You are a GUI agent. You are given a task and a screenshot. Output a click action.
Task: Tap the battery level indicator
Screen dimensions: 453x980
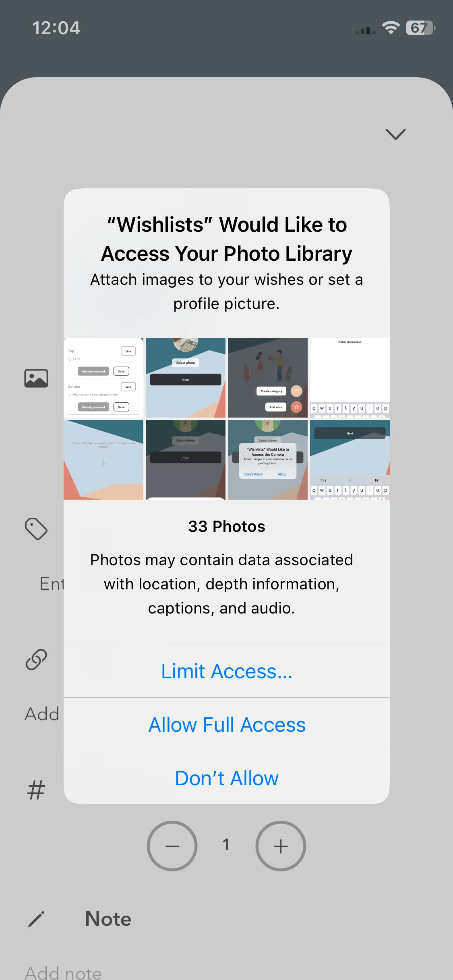click(x=421, y=28)
